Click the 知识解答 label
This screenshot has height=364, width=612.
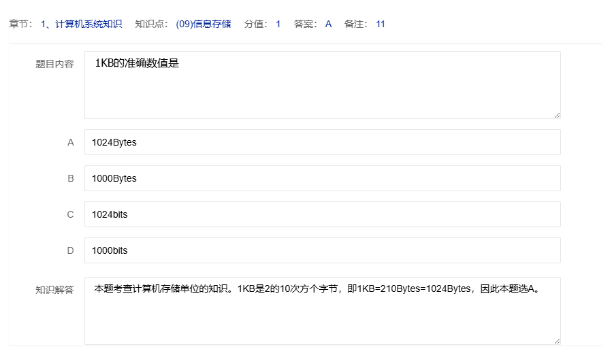tap(54, 289)
